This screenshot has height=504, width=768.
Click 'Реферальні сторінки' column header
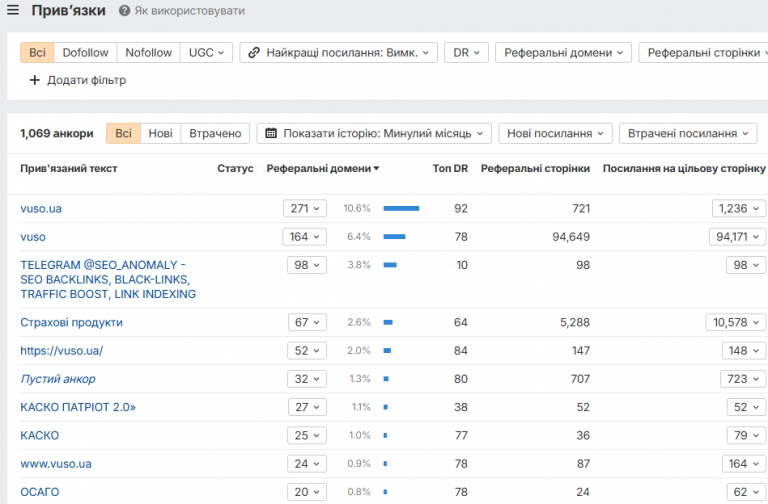tap(535, 168)
